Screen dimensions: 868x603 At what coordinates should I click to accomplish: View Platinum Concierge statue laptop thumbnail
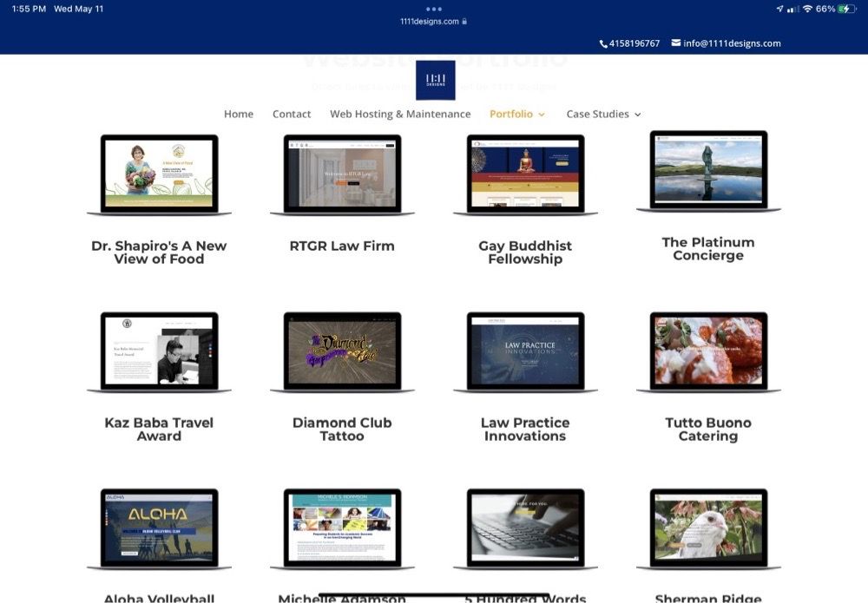tap(708, 171)
